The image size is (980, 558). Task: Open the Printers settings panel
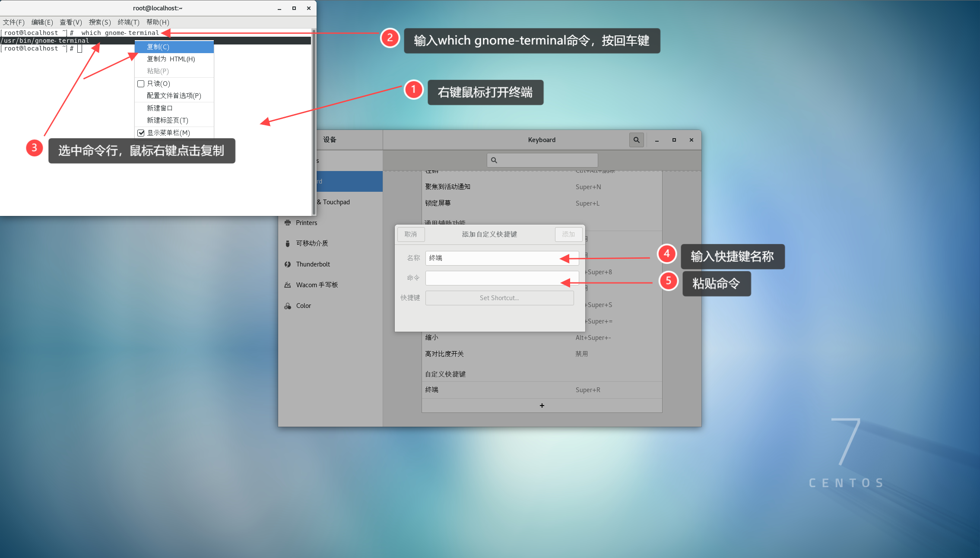tap(330, 223)
